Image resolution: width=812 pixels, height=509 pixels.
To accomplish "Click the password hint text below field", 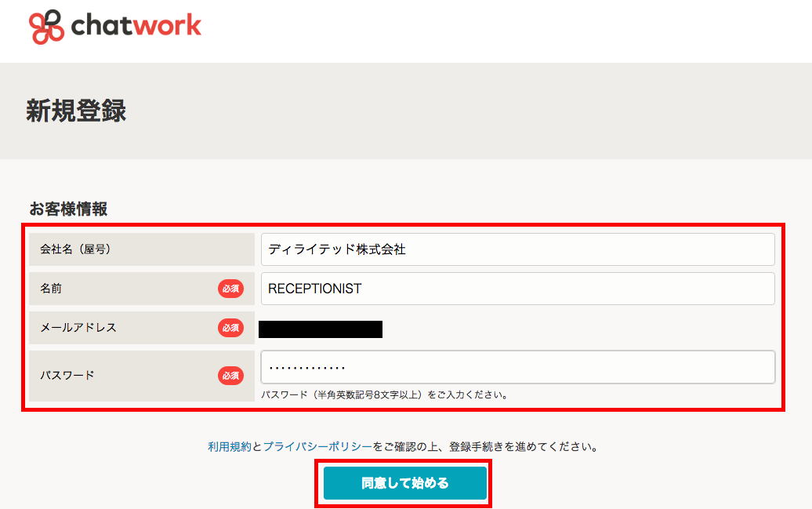I will pyautogui.click(x=384, y=394).
